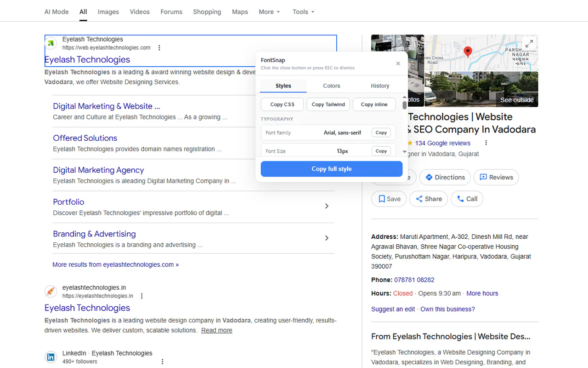Open Digital Marketing Agency sitelink
588x368 pixels.
[x=98, y=170]
